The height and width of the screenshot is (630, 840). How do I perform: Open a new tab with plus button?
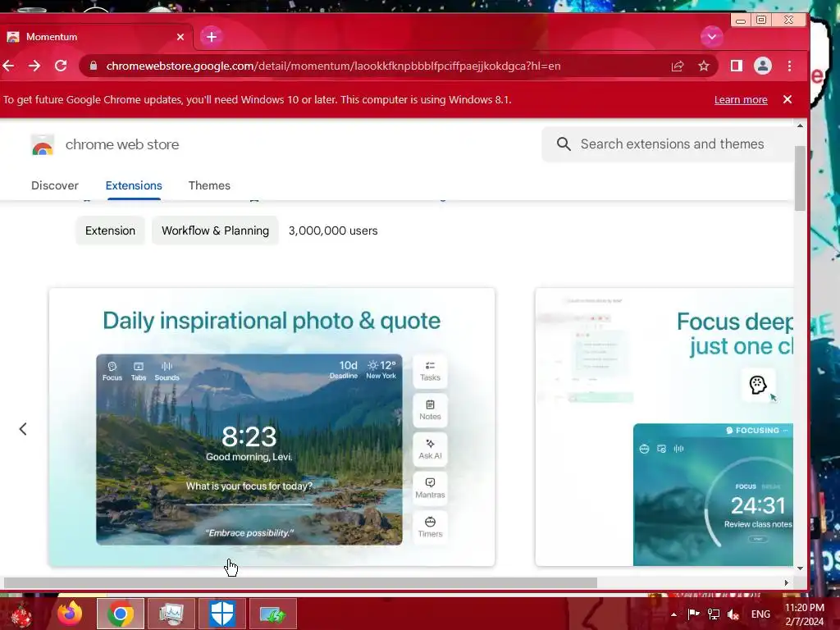coord(211,36)
